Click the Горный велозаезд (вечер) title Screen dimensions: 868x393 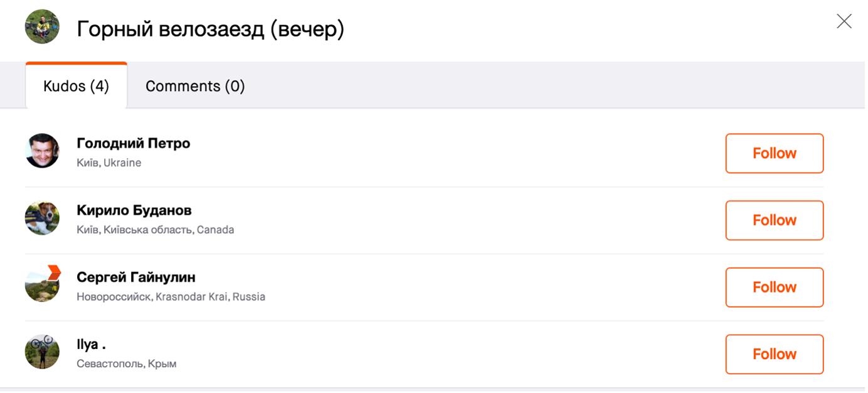click(x=210, y=29)
